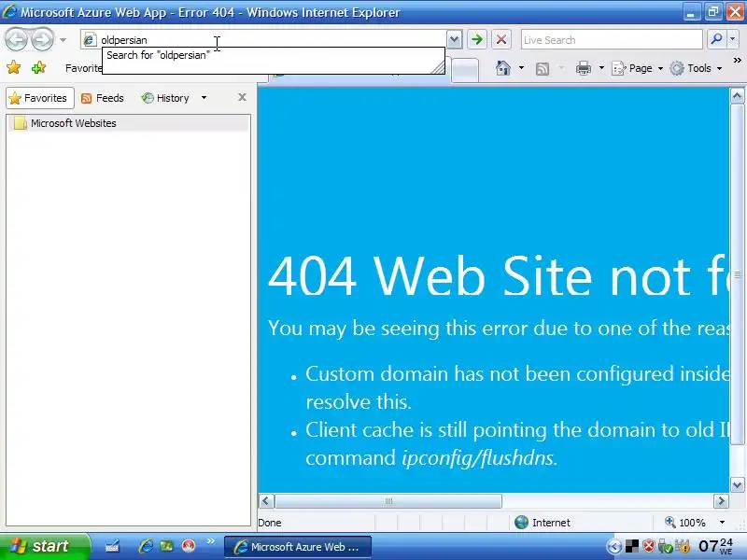Open the Print options dropdown arrow
Screen dimensions: 747x560
tap(601, 68)
